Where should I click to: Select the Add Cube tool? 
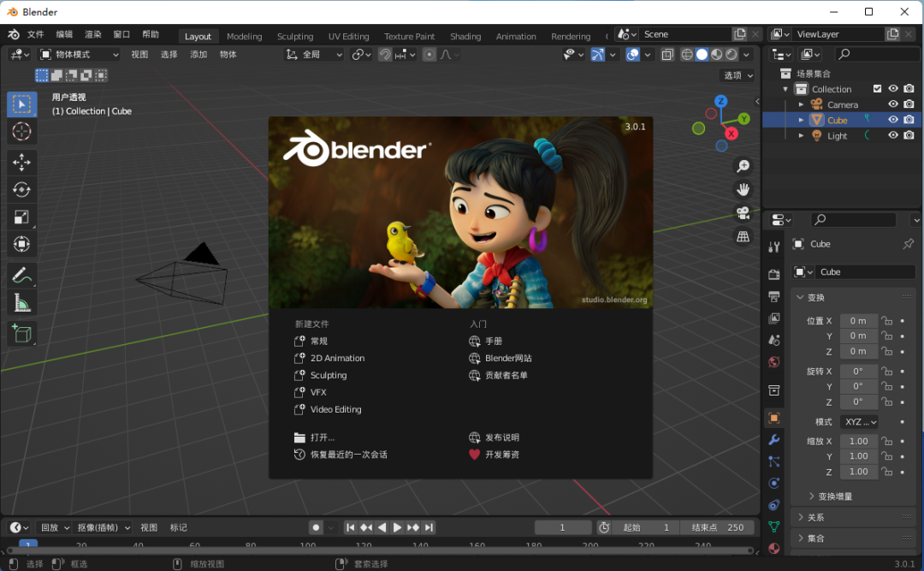21,334
